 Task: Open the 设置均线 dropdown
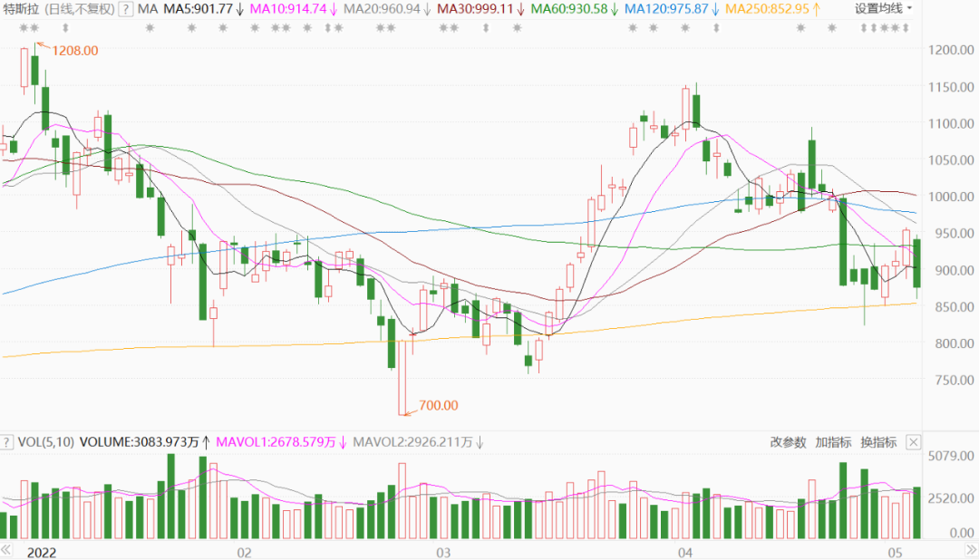click(x=884, y=9)
